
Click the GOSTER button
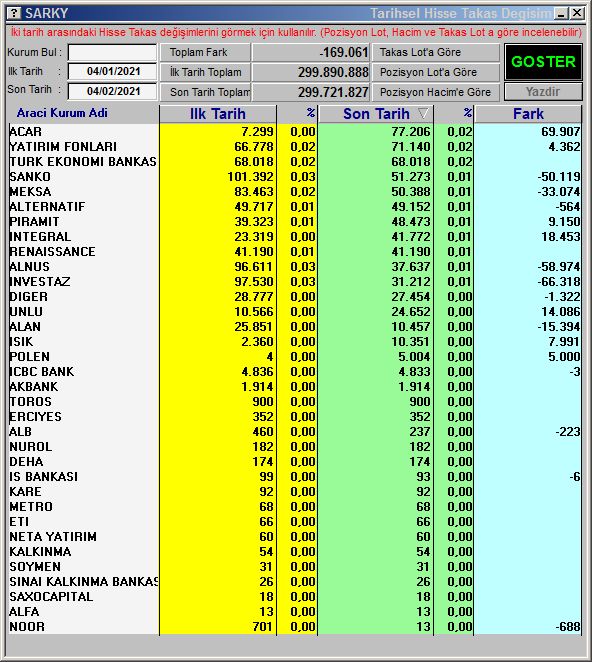[543, 62]
